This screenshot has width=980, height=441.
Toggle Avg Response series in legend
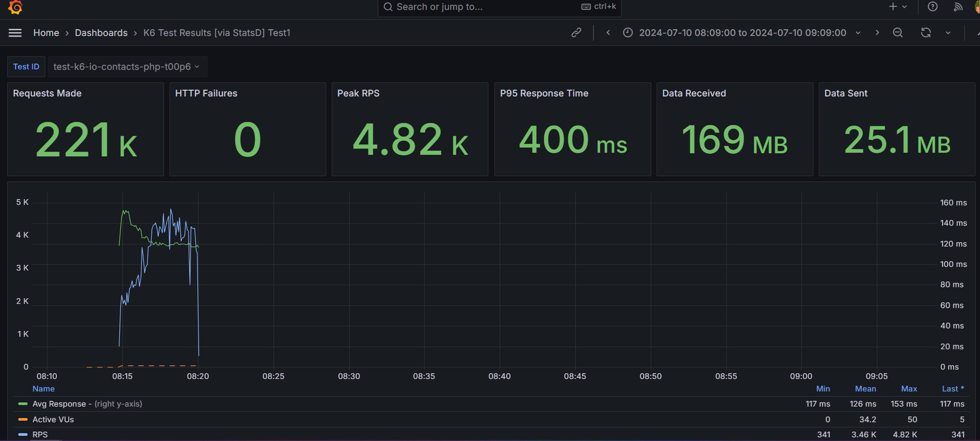click(x=59, y=404)
